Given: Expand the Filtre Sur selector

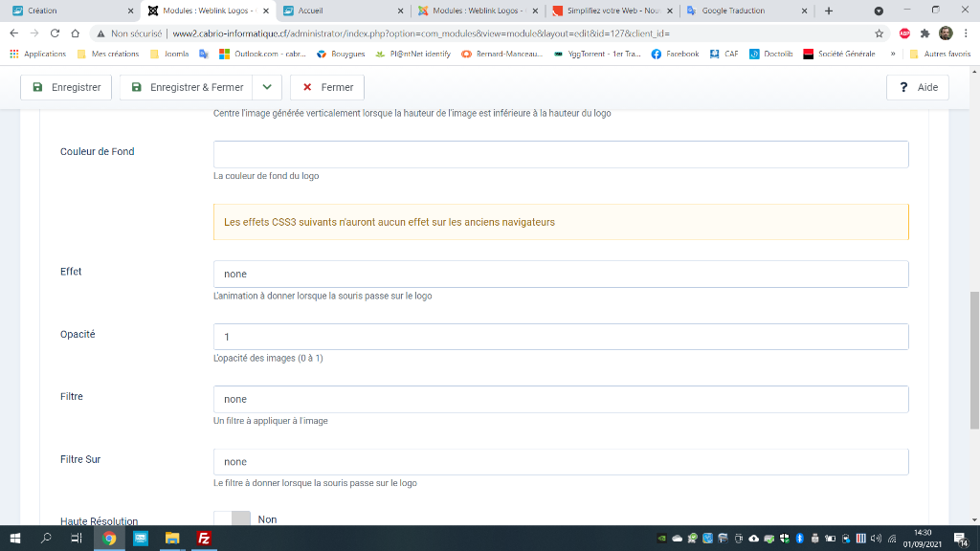Looking at the screenshot, I should point(560,462).
